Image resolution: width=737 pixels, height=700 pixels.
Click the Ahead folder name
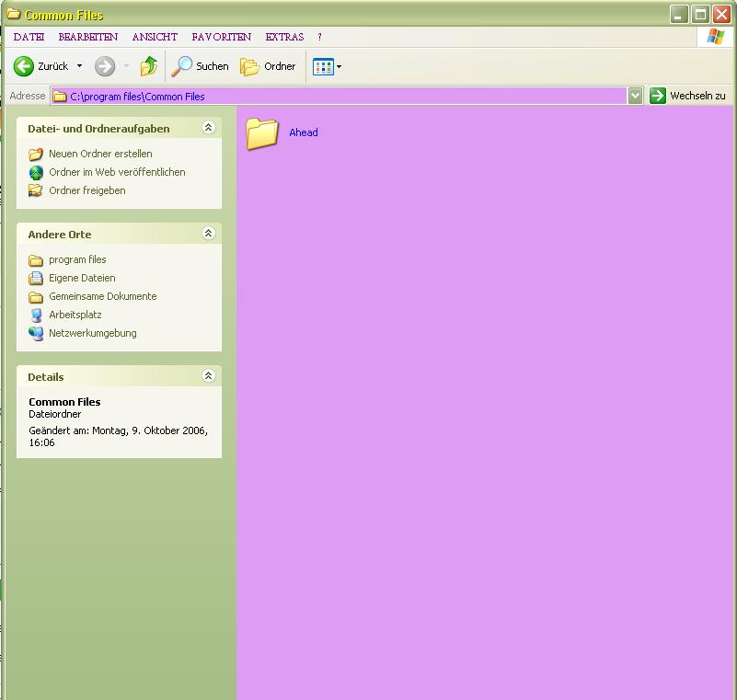pyautogui.click(x=303, y=132)
